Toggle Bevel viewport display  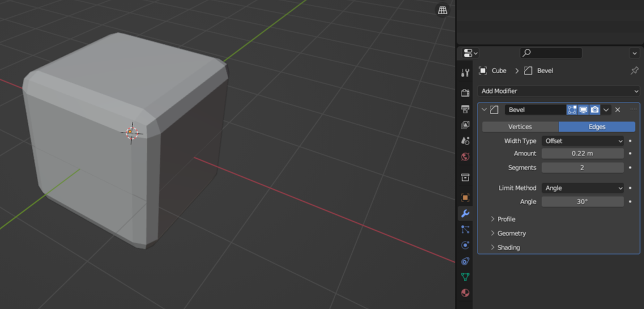tap(583, 110)
